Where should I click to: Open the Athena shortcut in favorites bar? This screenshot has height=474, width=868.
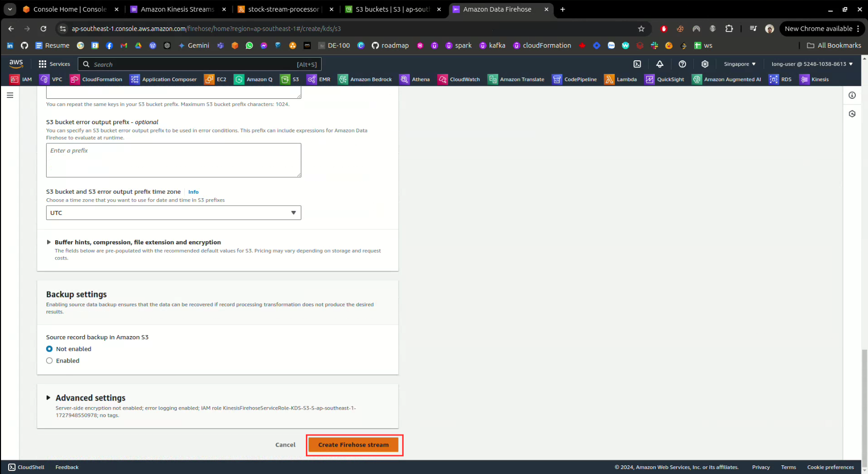pyautogui.click(x=415, y=79)
